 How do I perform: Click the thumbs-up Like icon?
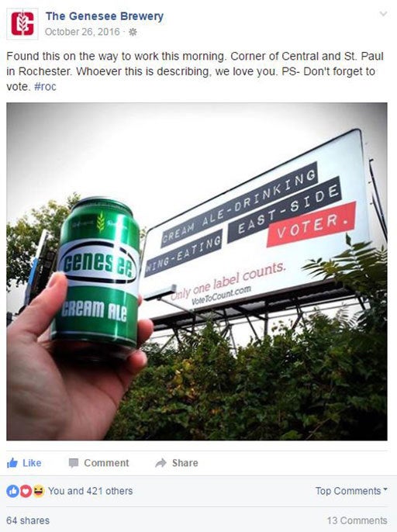[12, 463]
